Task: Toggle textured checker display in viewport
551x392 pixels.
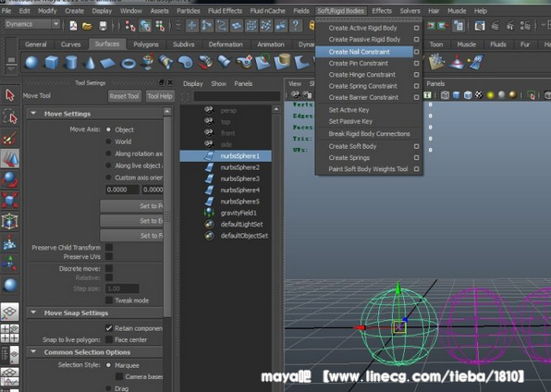Action: (479, 95)
